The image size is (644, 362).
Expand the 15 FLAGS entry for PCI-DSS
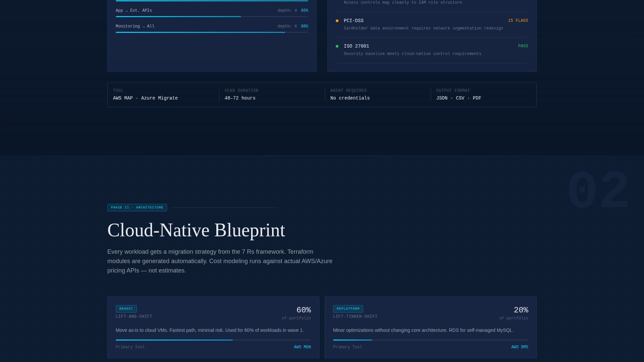[518, 20]
